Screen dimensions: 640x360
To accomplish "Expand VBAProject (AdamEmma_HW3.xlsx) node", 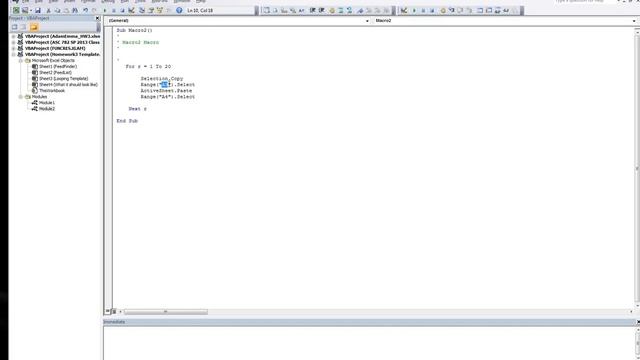I will pos(13,36).
